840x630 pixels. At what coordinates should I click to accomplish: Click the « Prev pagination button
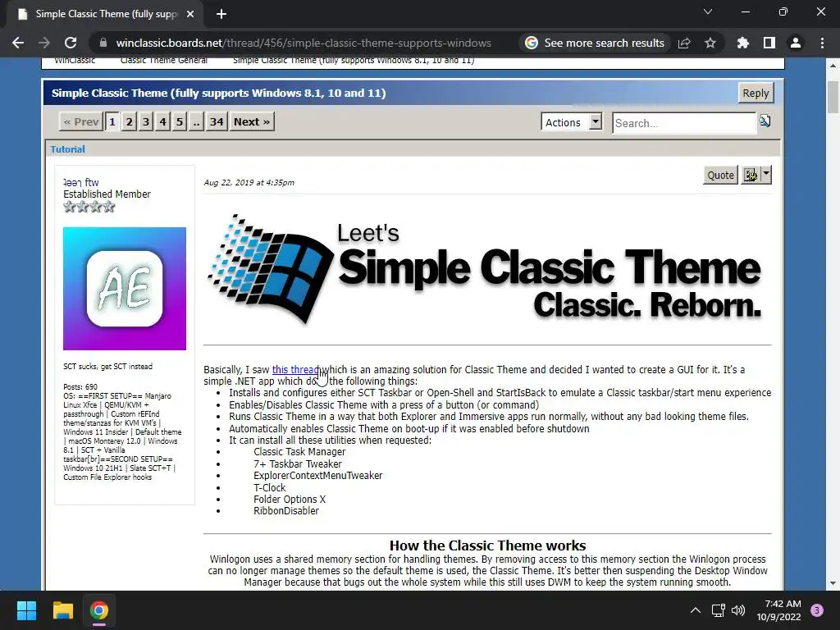pos(81,121)
